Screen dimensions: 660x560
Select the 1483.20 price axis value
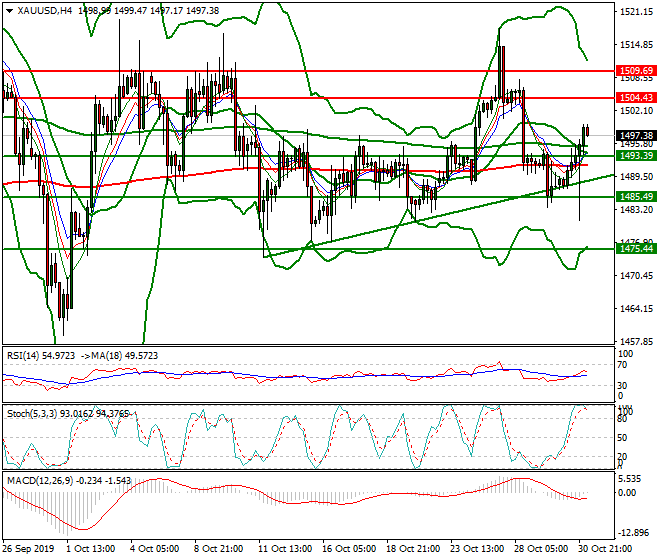click(636, 209)
